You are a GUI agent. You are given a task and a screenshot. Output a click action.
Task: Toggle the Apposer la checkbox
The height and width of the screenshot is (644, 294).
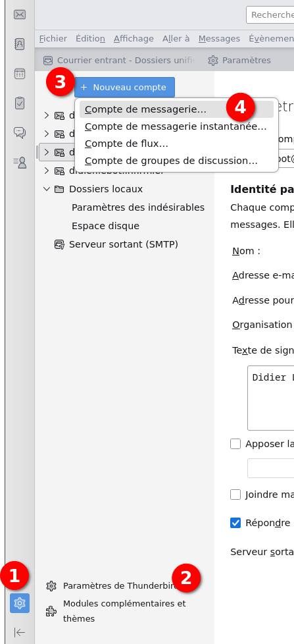(x=235, y=444)
